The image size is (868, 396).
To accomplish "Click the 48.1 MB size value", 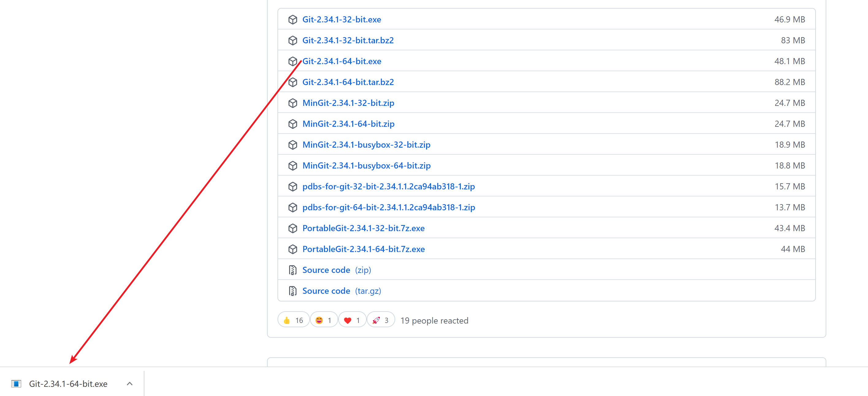I will (789, 61).
